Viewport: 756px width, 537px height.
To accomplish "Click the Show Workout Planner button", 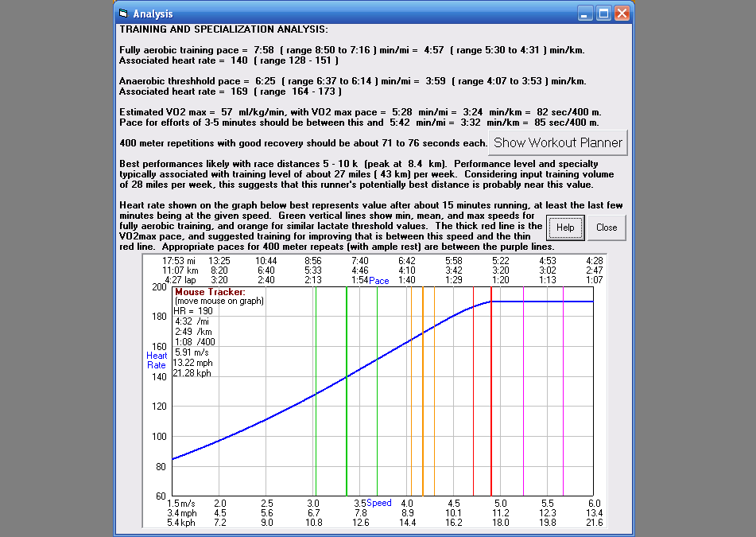I will (556, 143).
